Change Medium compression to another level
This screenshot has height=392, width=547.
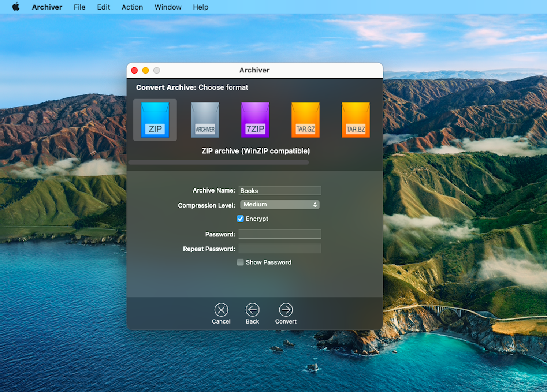coord(279,205)
